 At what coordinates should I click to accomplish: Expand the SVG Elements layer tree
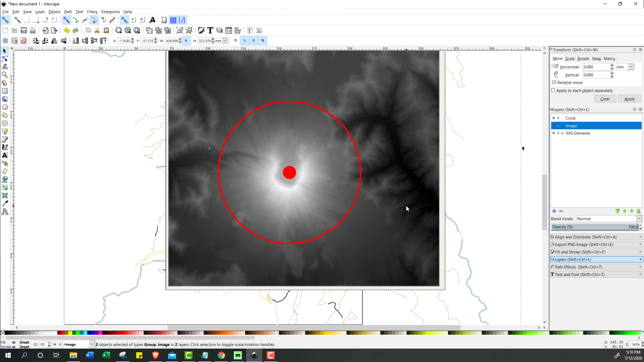[562, 133]
